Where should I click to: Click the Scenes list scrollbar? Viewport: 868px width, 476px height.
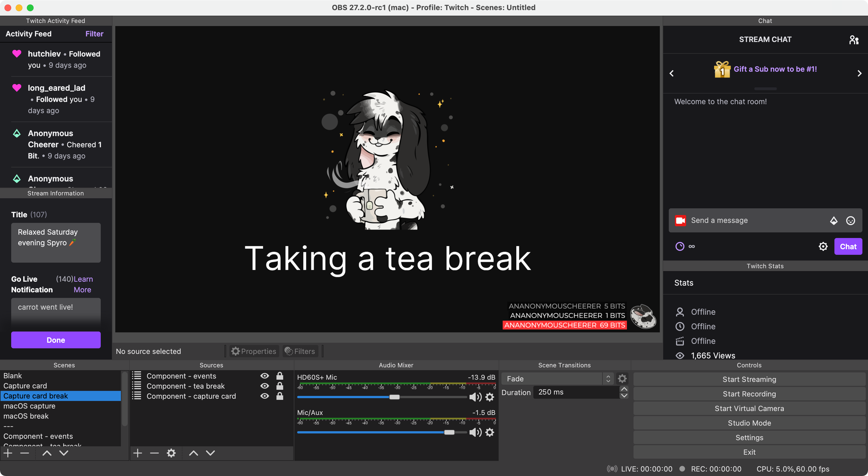click(x=124, y=398)
